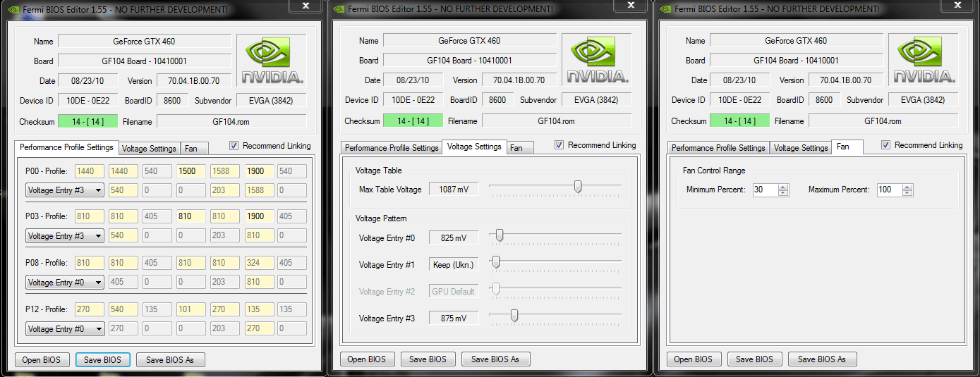The width and height of the screenshot is (980, 377).
Task: Toggle Recommend Linking in the Fan window
Action: 886,145
